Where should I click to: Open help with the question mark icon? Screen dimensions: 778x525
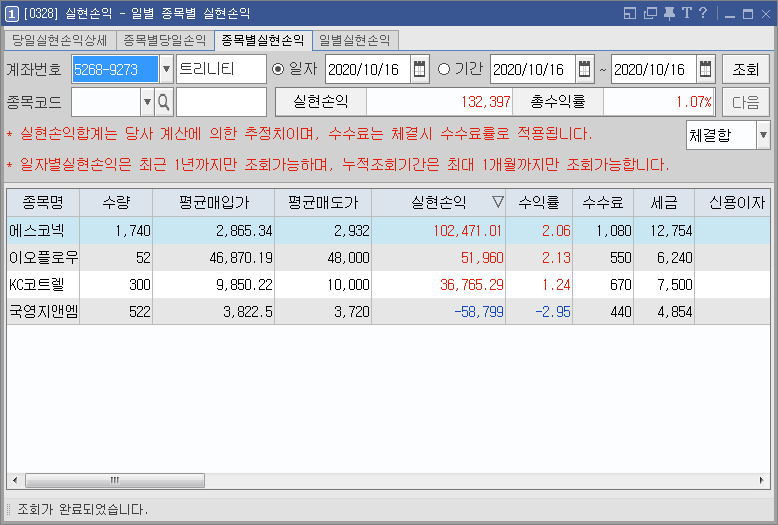pyautogui.click(x=703, y=13)
